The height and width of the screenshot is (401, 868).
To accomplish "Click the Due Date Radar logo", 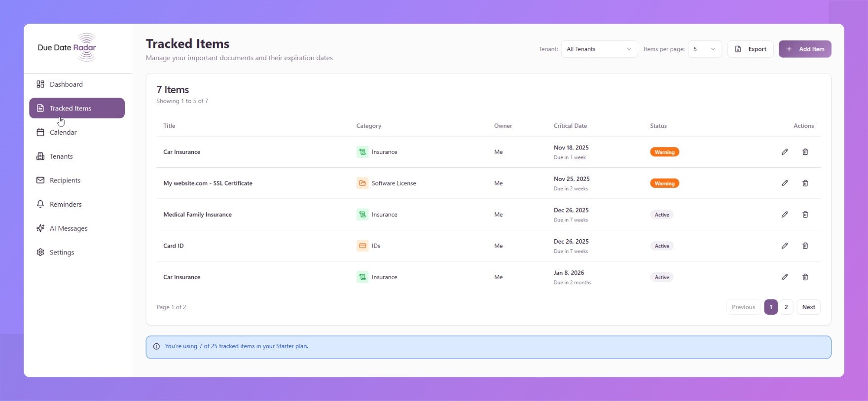I will pos(67,47).
